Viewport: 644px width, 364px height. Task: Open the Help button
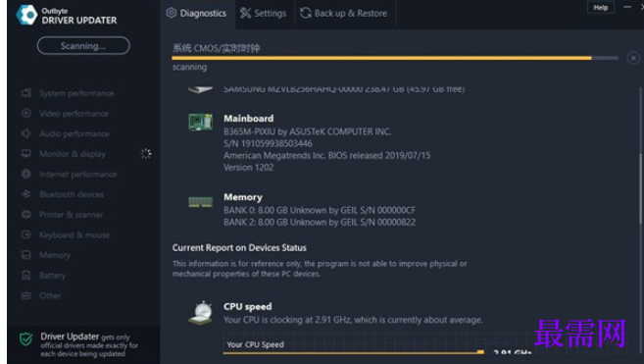(601, 8)
